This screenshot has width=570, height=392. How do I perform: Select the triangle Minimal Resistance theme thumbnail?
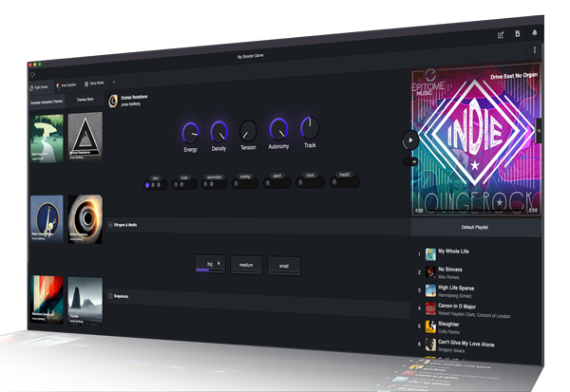tap(85, 136)
